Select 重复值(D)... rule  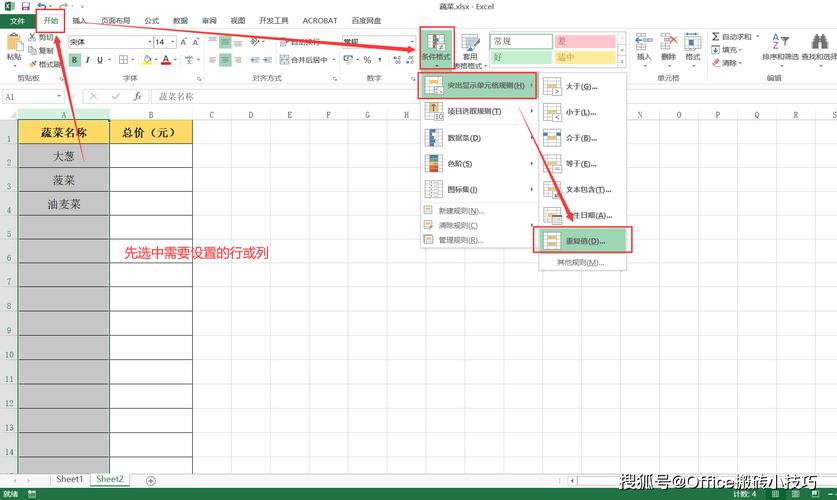point(582,241)
